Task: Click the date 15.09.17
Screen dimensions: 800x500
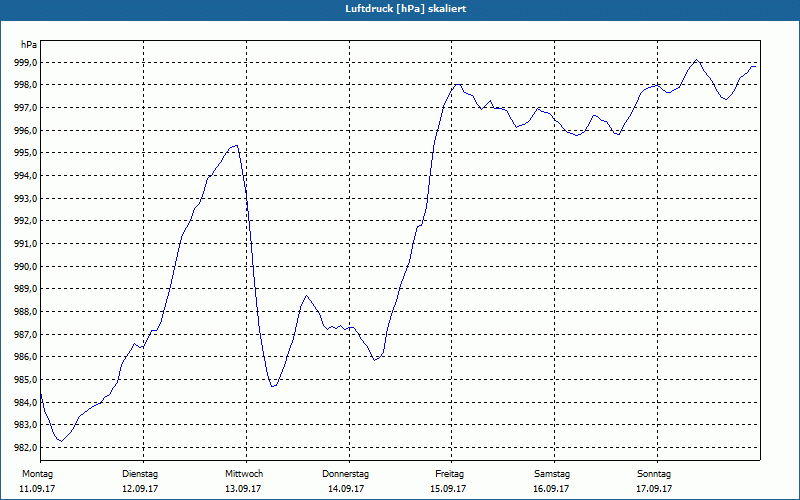Action: pyautogui.click(x=448, y=489)
